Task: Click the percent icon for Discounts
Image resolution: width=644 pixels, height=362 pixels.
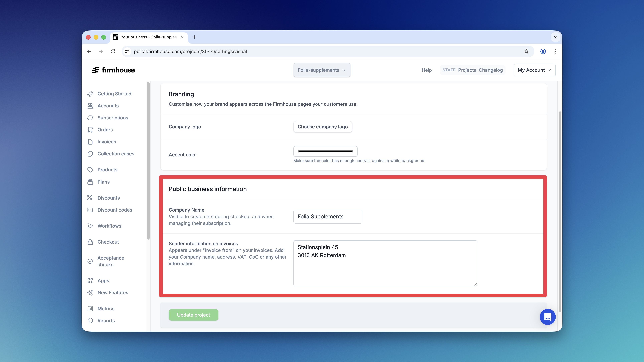Action: pos(90,198)
